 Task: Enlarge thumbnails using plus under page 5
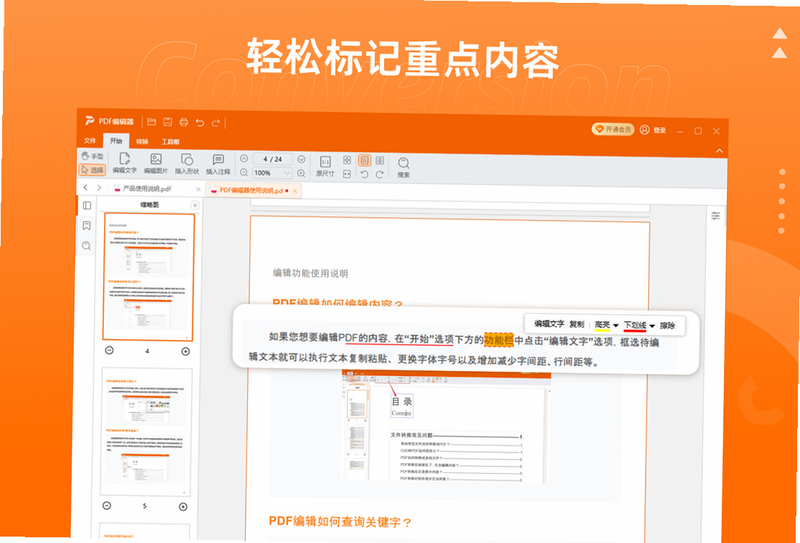point(183,507)
